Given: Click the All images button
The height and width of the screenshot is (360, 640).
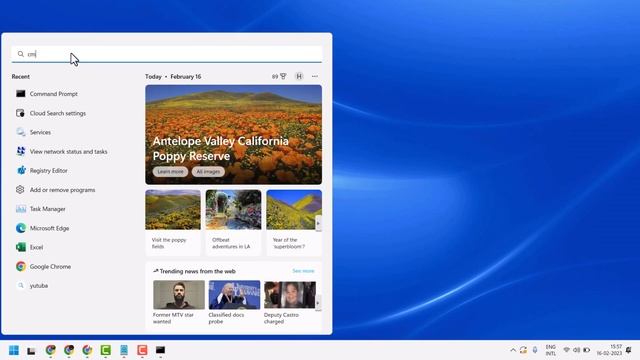Looking at the screenshot, I should (208, 171).
